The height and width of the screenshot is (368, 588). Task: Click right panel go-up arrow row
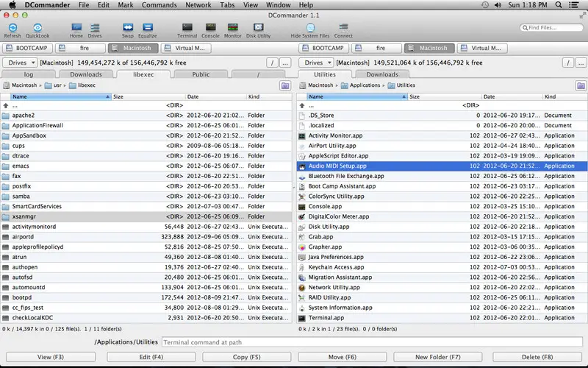(x=442, y=105)
